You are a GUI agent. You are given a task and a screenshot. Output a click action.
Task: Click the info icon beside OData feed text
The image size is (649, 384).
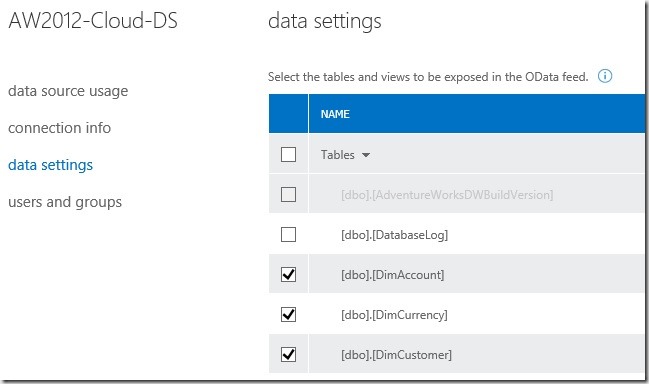pyautogui.click(x=605, y=76)
